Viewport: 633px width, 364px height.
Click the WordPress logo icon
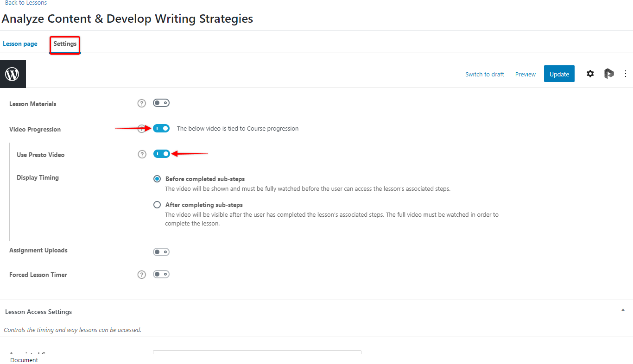13,74
